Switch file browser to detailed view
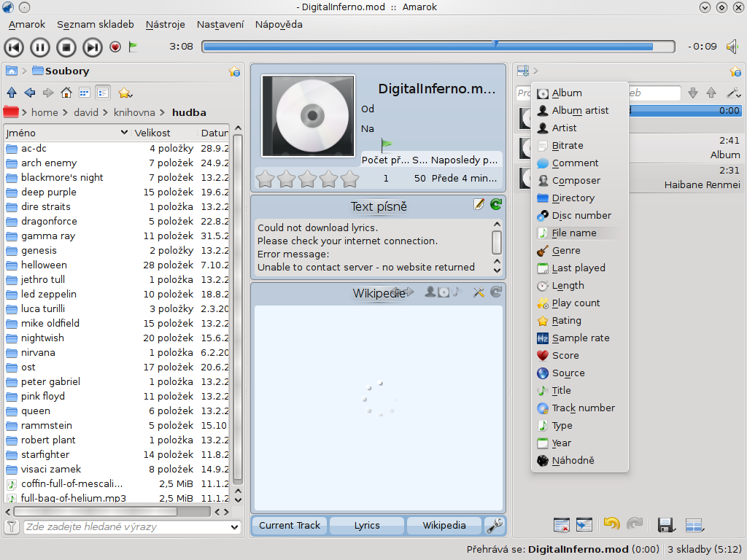Screen dimensions: 747x560 (x=103, y=93)
